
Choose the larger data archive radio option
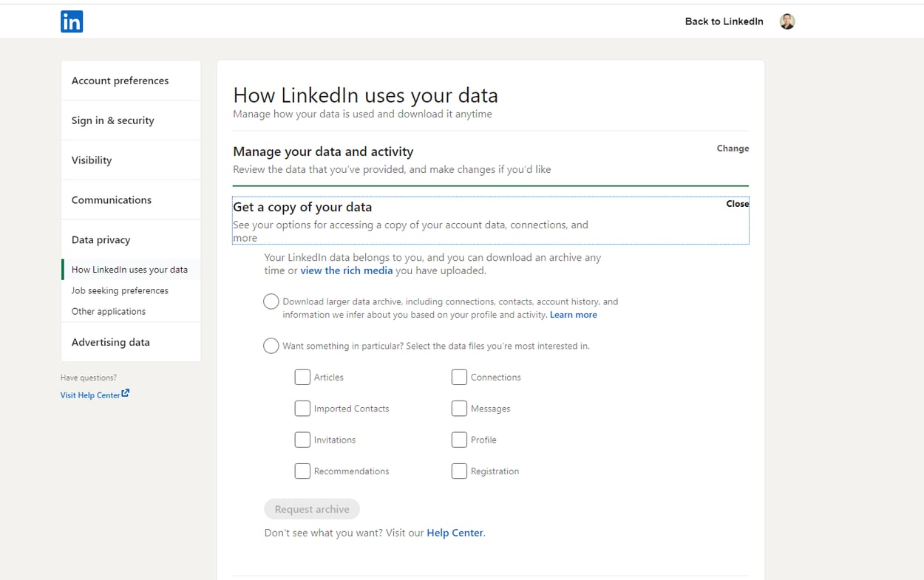(x=271, y=301)
